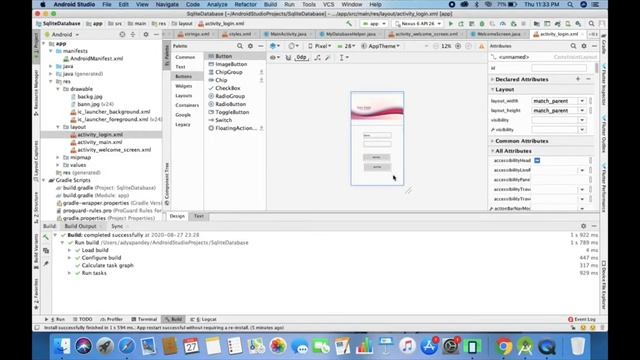Toggle the view options eye icon in design toolbar
This screenshot has width=640, height=360.
274,58
